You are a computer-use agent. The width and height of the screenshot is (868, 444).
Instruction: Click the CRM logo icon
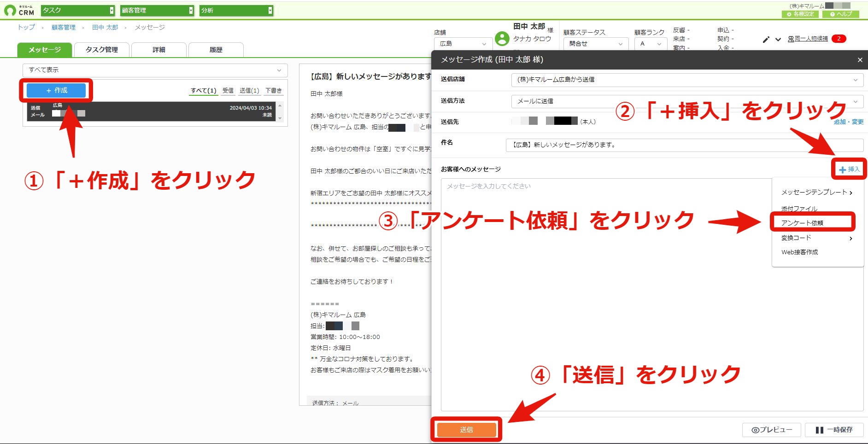[10, 10]
